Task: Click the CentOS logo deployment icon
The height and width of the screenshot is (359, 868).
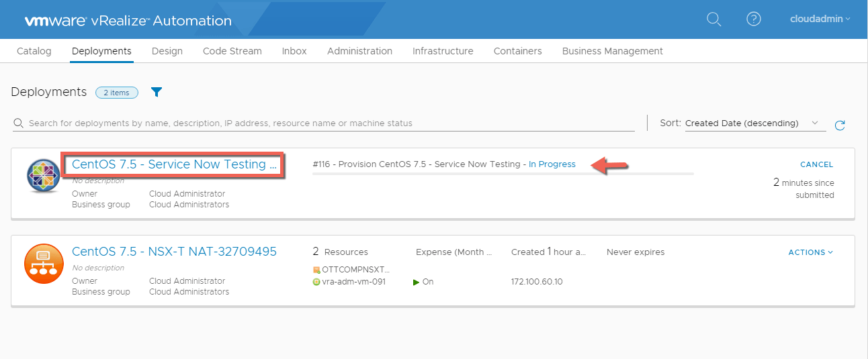Action: point(44,176)
